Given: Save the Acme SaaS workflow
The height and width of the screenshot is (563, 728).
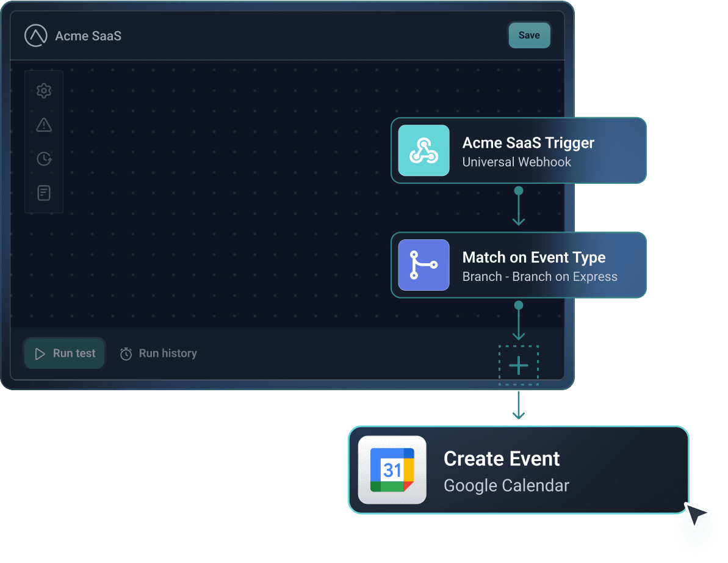Looking at the screenshot, I should pos(528,35).
